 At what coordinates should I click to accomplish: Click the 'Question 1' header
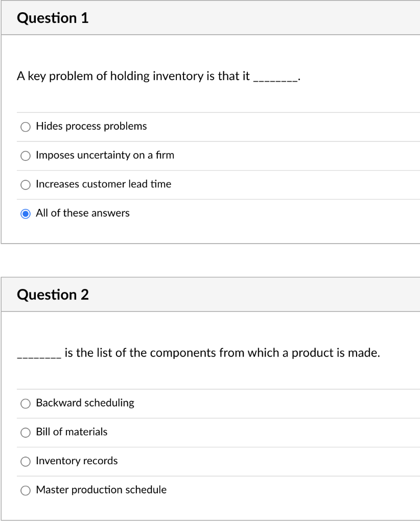pyautogui.click(x=53, y=17)
